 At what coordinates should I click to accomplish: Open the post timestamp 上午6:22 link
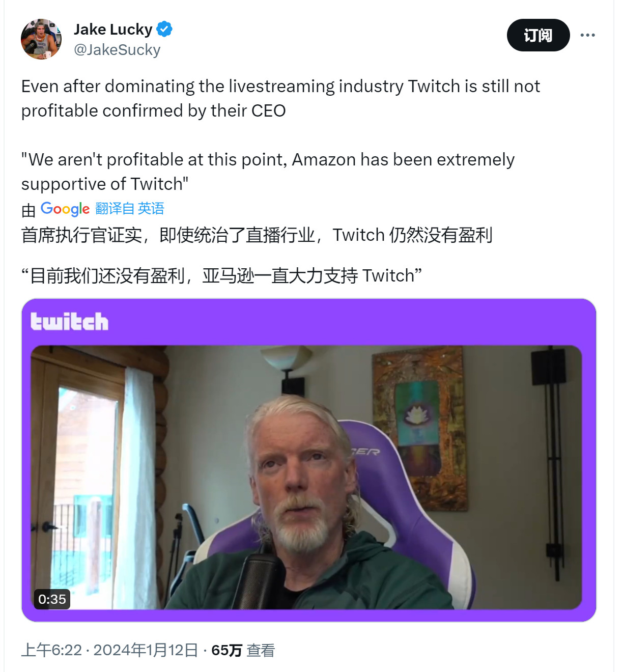click(x=51, y=650)
